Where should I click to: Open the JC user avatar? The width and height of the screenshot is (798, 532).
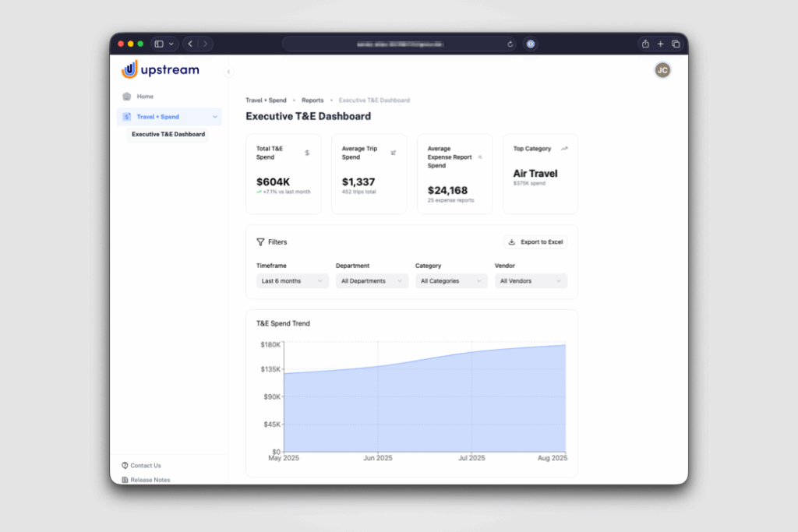662,70
